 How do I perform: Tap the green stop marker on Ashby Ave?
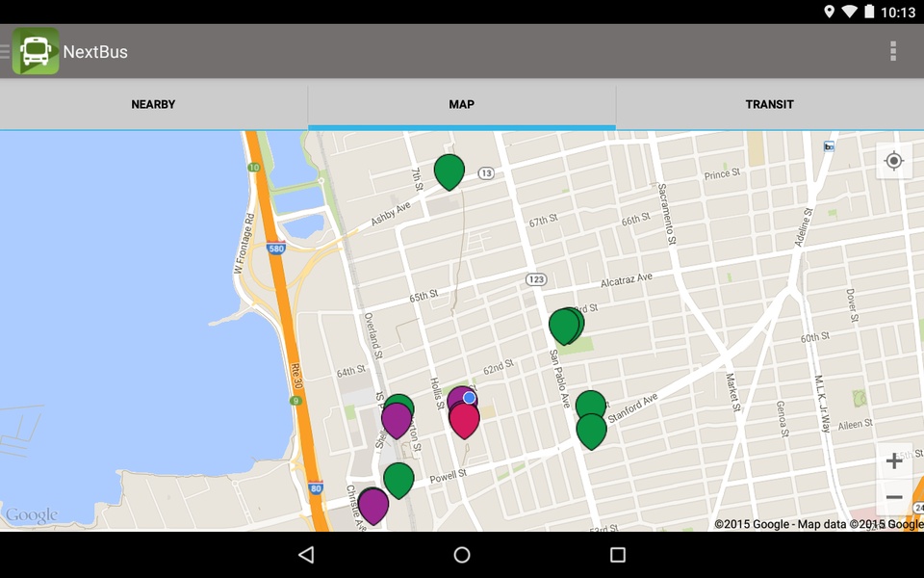click(449, 171)
